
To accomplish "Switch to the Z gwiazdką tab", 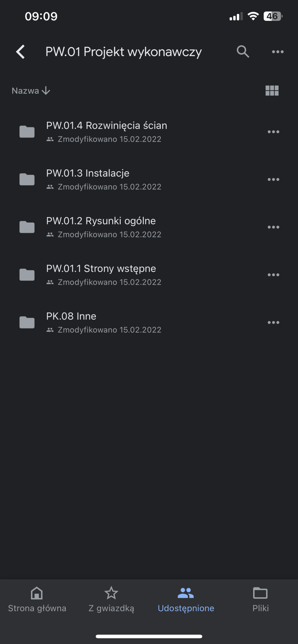I will [x=111, y=600].
